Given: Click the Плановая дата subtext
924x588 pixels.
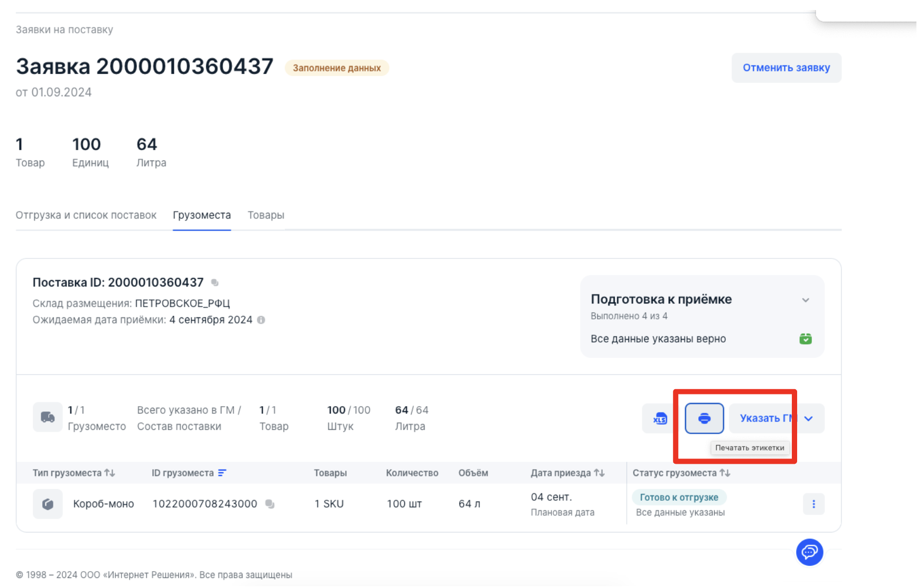Looking at the screenshot, I should tap(562, 512).
